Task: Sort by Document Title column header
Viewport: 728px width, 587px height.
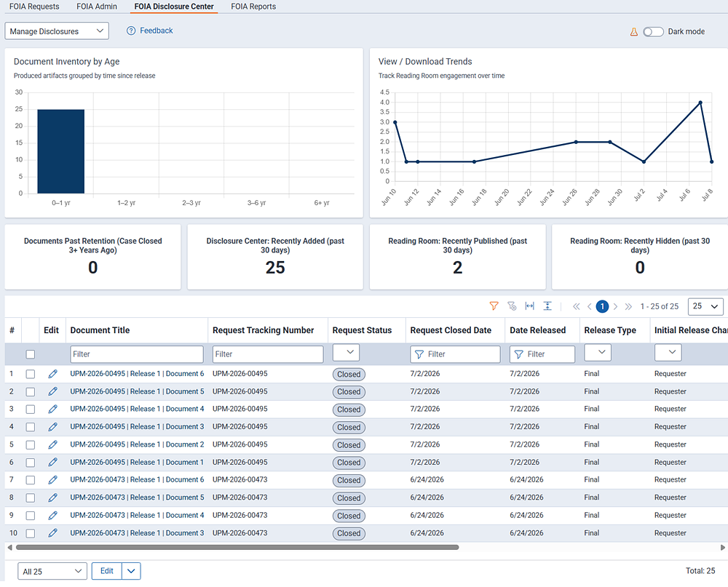Action: (100, 330)
